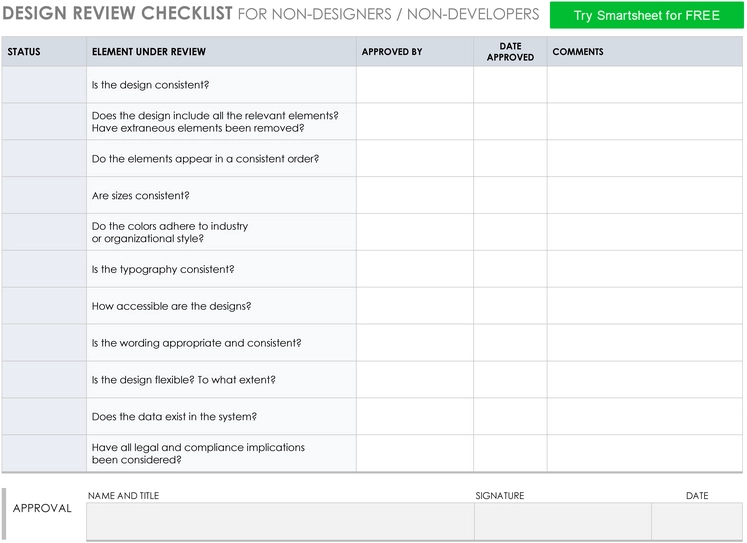
Task: Click Approved By cell for 'Is the design consistent?'
Action: tap(415, 85)
